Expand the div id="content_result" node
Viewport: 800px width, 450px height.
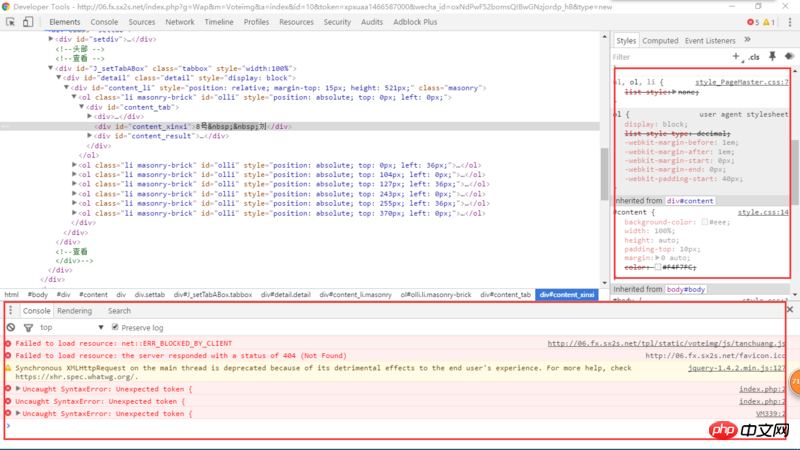click(x=91, y=136)
